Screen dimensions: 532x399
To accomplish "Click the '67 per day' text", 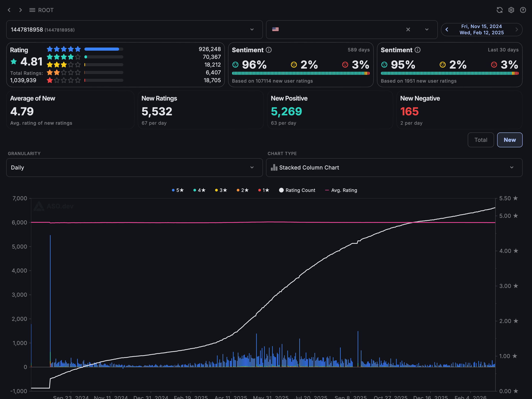I will click(x=154, y=123).
